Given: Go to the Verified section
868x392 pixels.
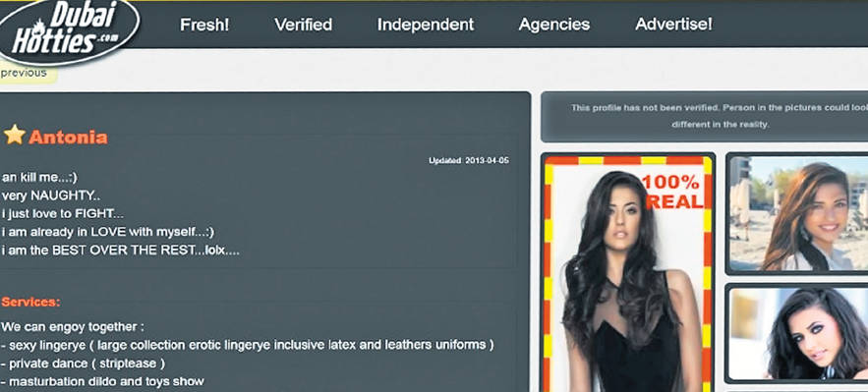Looking at the screenshot, I should click(304, 25).
